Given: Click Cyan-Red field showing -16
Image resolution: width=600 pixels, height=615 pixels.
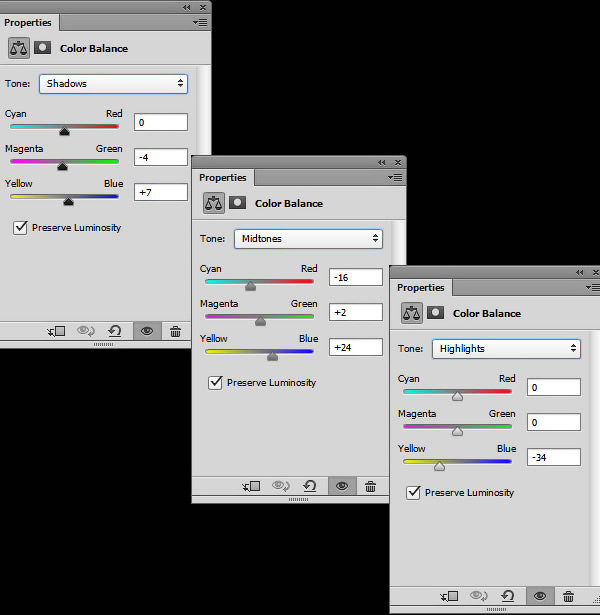Looking at the screenshot, I should 356,277.
